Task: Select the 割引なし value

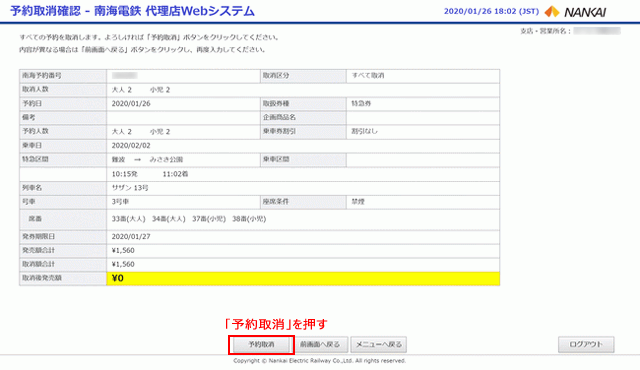Action: coord(364,131)
